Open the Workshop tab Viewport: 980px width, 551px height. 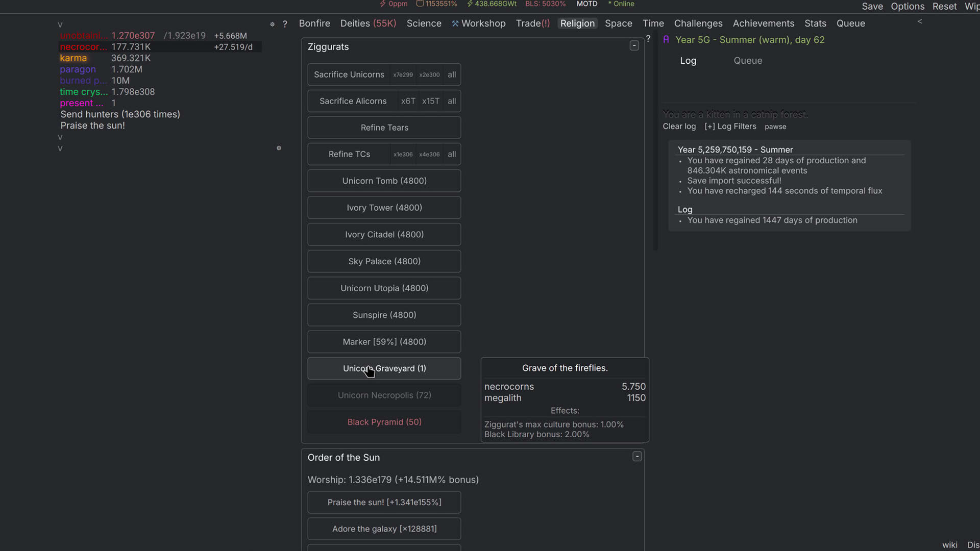478,23
